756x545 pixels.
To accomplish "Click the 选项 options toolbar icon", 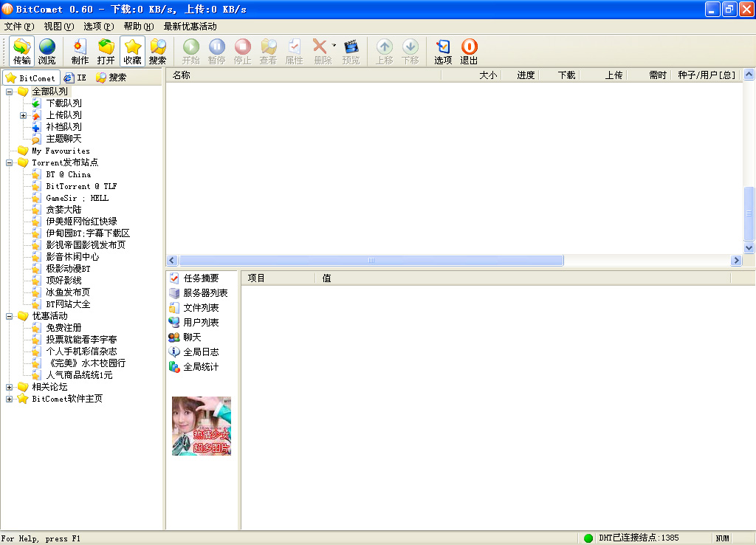I will (443, 51).
